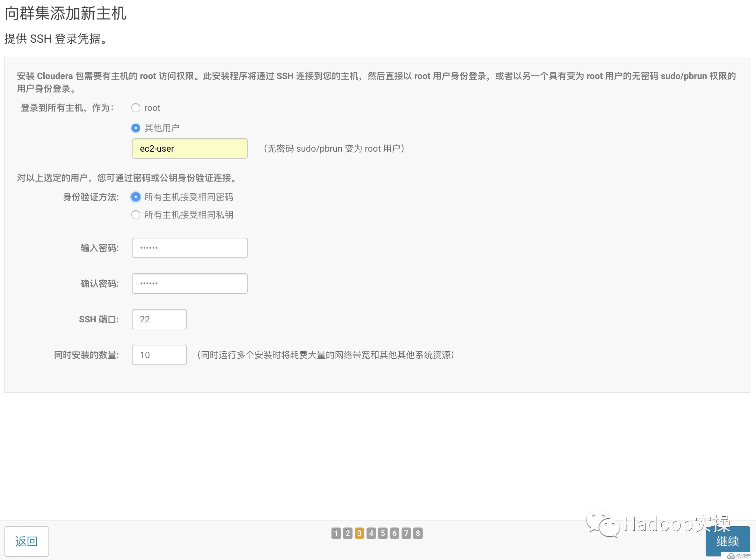Focus the 确认密码 password field
The width and height of the screenshot is (756, 560).
[190, 284]
